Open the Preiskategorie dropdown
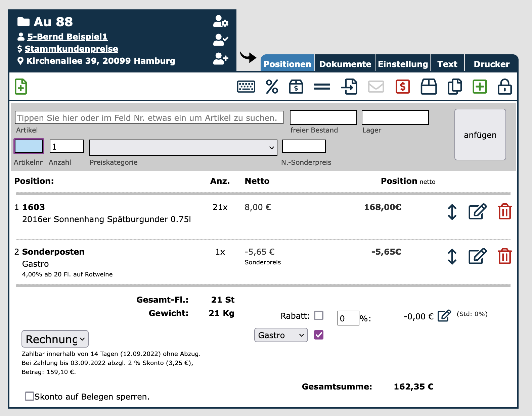 click(183, 148)
